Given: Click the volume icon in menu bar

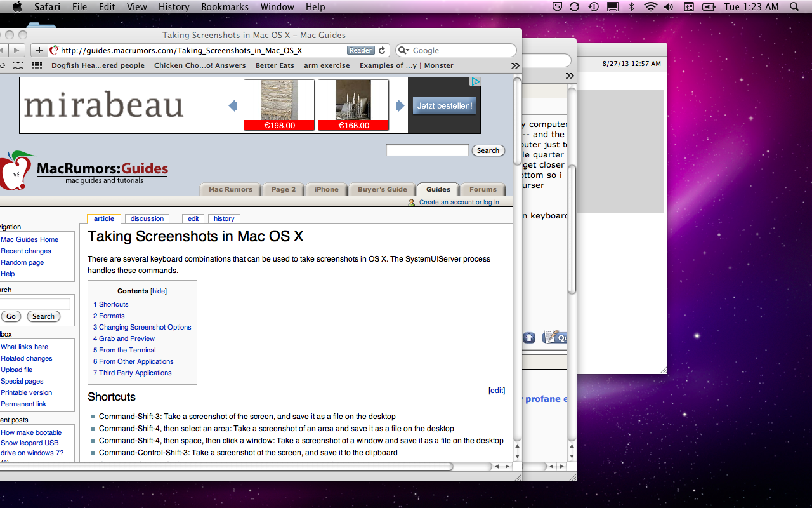Looking at the screenshot, I should (x=669, y=7).
